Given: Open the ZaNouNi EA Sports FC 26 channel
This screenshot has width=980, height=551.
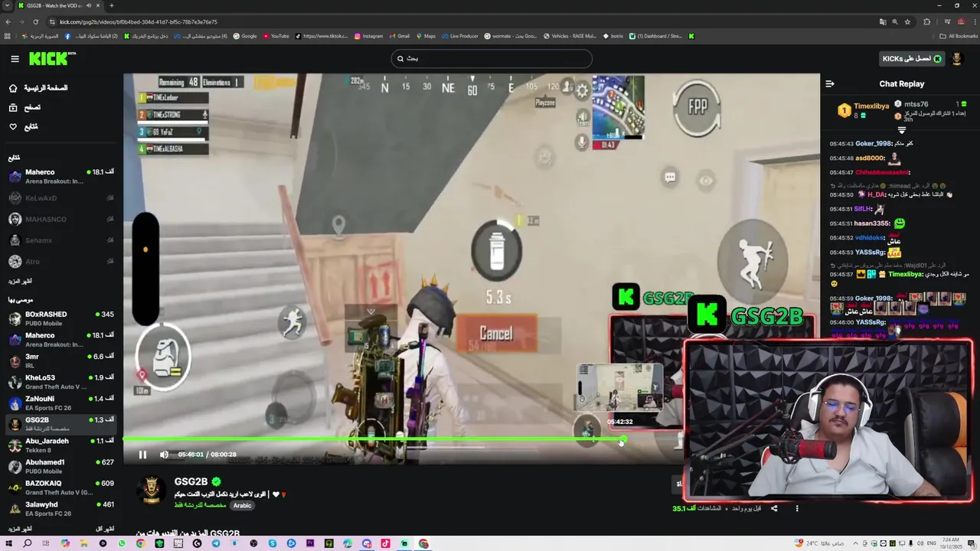Looking at the screenshot, I should coord(61,403).
